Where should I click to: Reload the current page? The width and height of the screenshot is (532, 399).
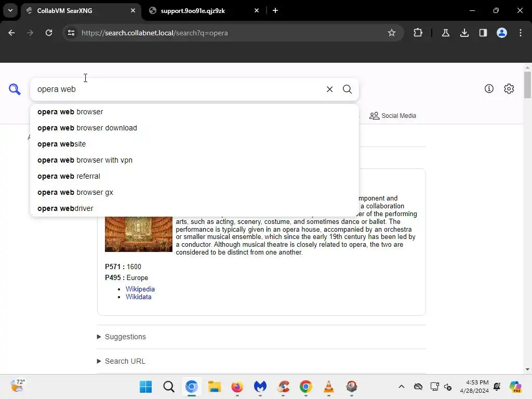[49, 33]
